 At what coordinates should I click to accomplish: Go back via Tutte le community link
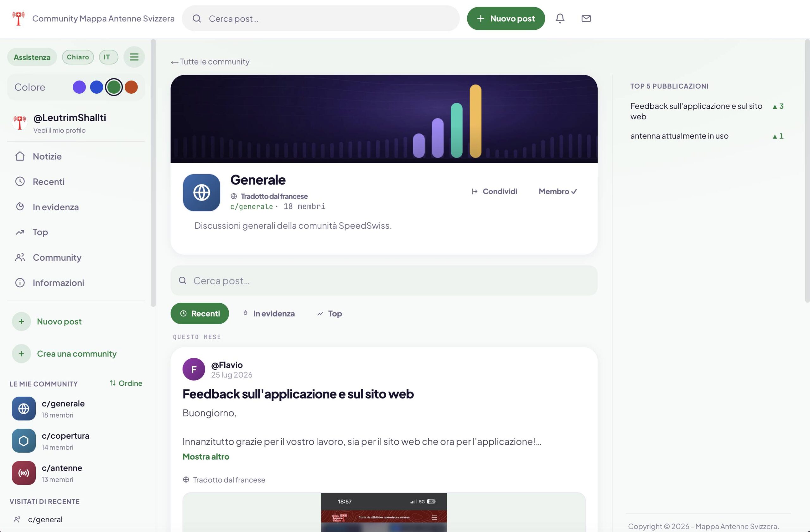[210, 62]
